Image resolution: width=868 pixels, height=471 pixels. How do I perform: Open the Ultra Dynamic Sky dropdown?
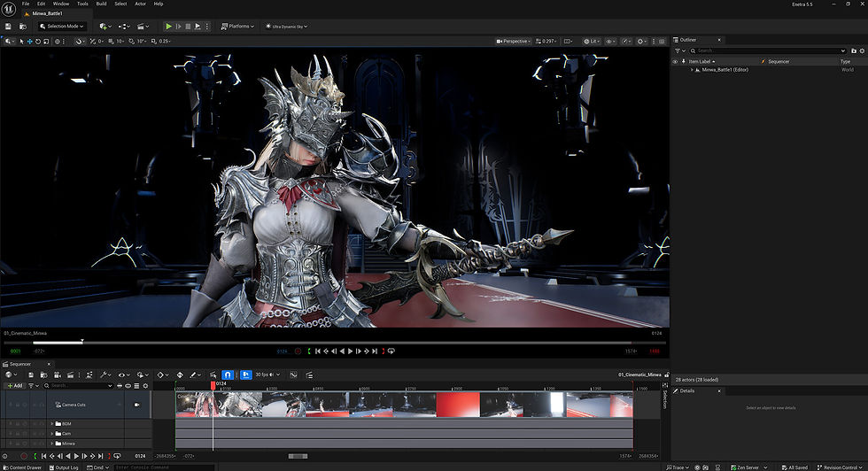[286, 26]
